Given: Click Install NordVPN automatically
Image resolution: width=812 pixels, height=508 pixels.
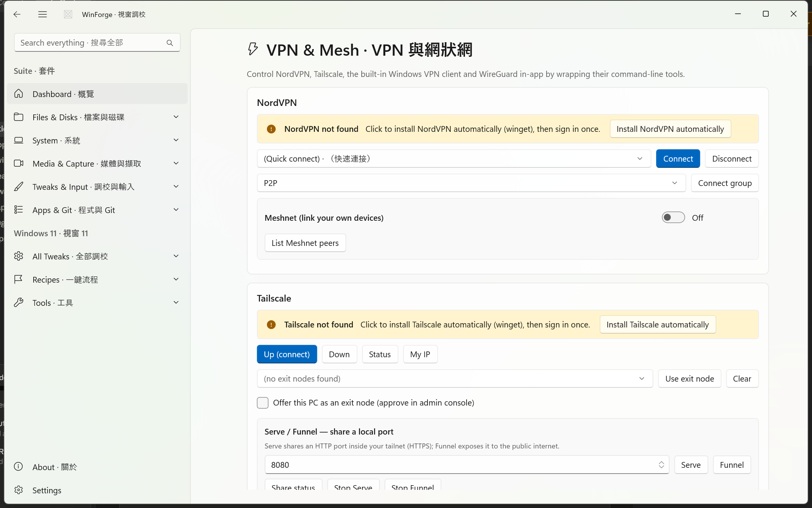Looking at the screenshot, I should [670, 129].
